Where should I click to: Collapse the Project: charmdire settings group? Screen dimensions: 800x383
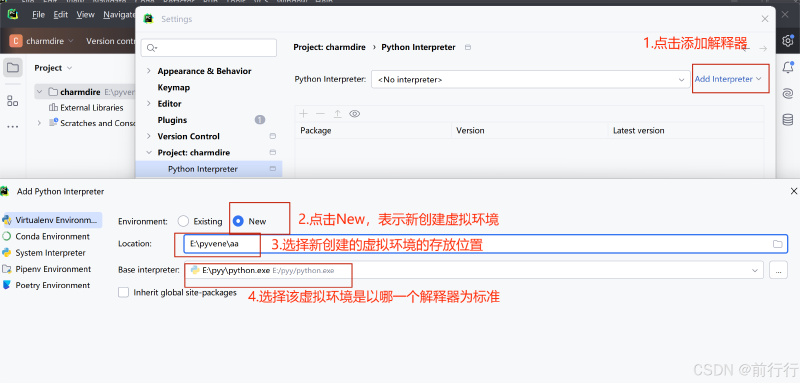click(x=148, y=152)
